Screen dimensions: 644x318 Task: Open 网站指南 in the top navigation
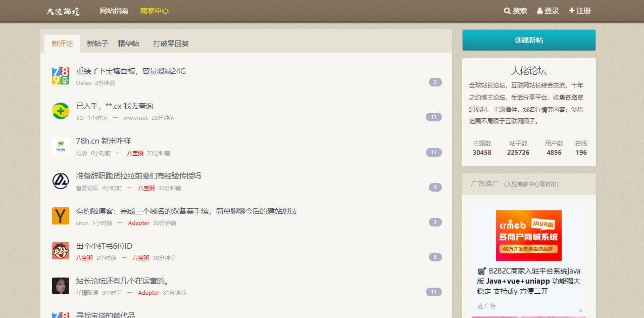click(114, 11)
